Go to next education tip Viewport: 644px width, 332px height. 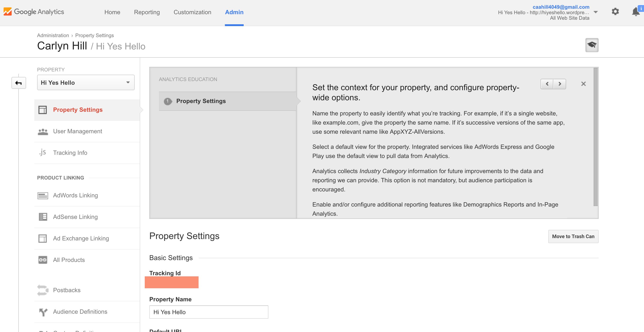(559, 84)
